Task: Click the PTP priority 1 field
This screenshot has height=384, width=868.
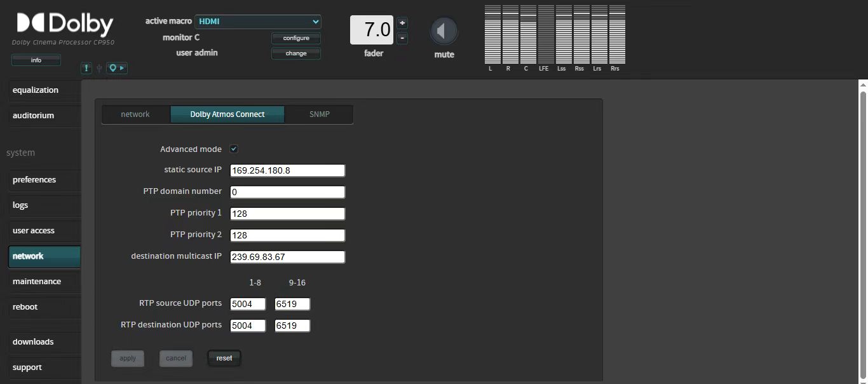Action: 287,214
